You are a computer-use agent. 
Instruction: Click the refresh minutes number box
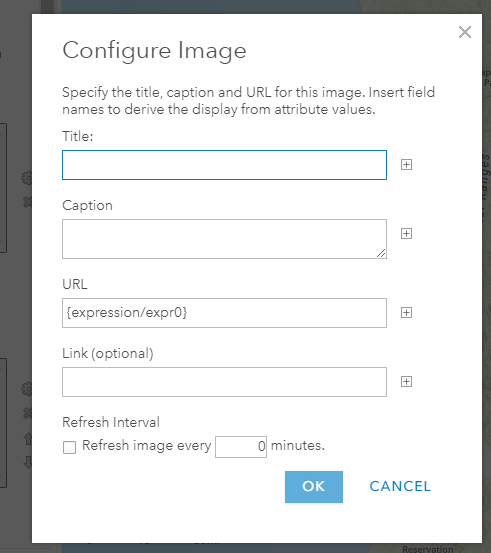(x=241, y=447)
